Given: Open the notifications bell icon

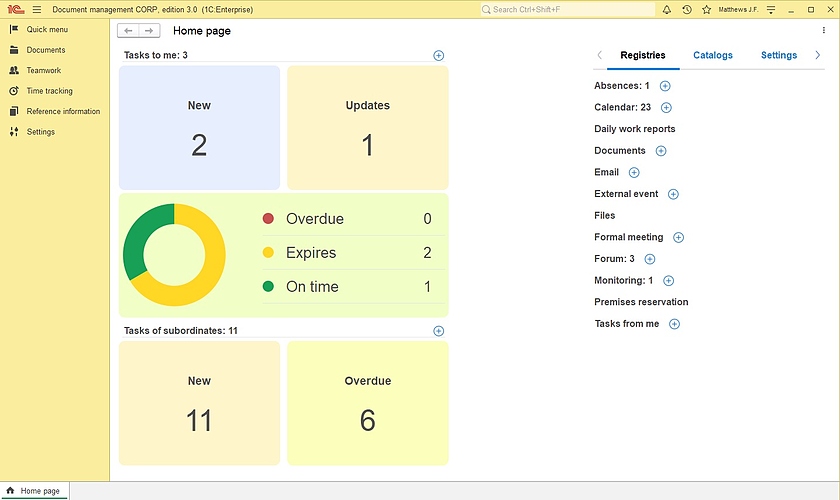Looking at the screenshot, I should [667, 9].
